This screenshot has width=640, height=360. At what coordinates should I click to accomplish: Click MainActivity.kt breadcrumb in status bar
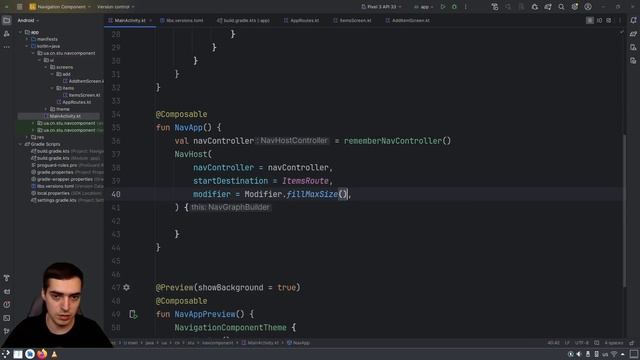260,343
